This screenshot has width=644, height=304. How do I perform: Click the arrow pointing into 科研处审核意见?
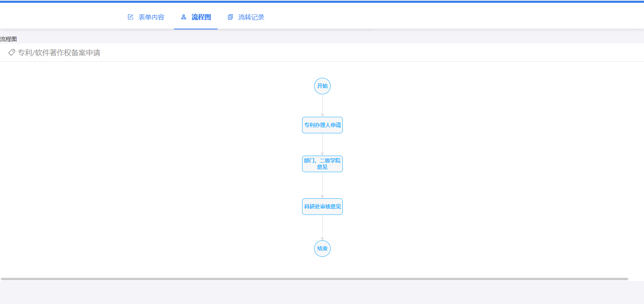322,185
